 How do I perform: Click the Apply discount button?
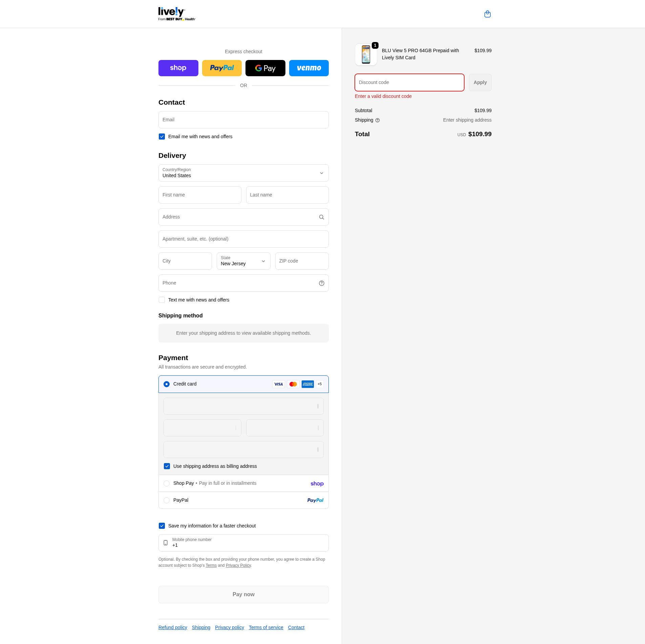(480, 82)
